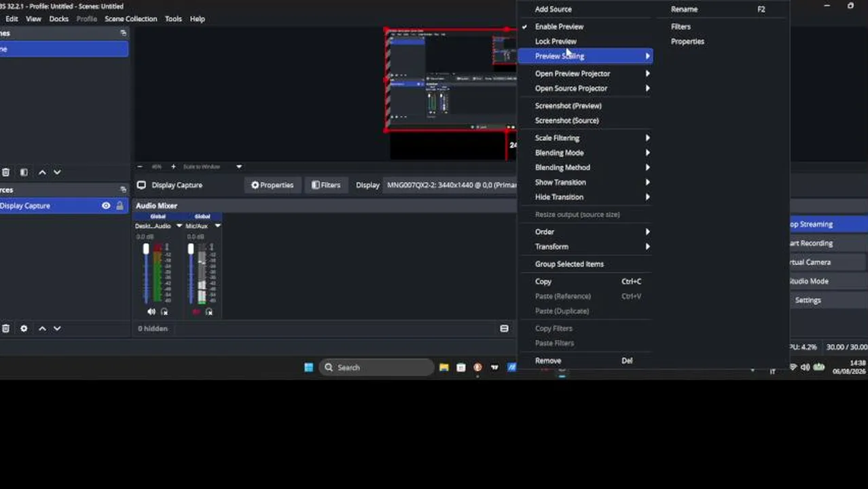Move scene down arrow in Scenes toolbar
868x489 pixels.
pyautogui.click(x=57, y=173)
